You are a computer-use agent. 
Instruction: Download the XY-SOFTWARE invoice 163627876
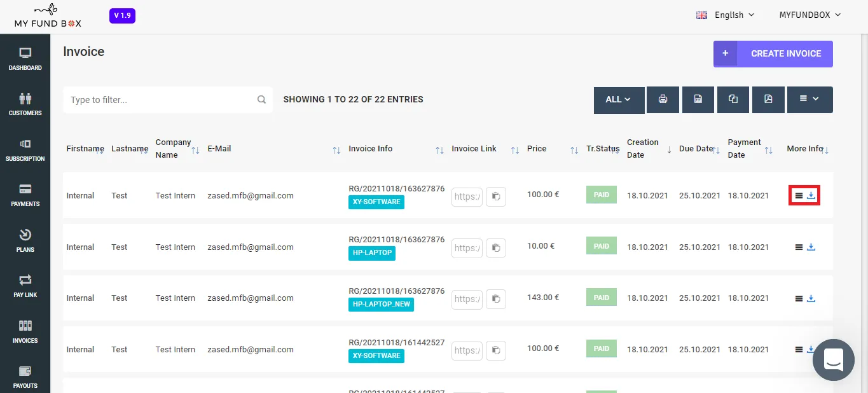pos(811,196)
